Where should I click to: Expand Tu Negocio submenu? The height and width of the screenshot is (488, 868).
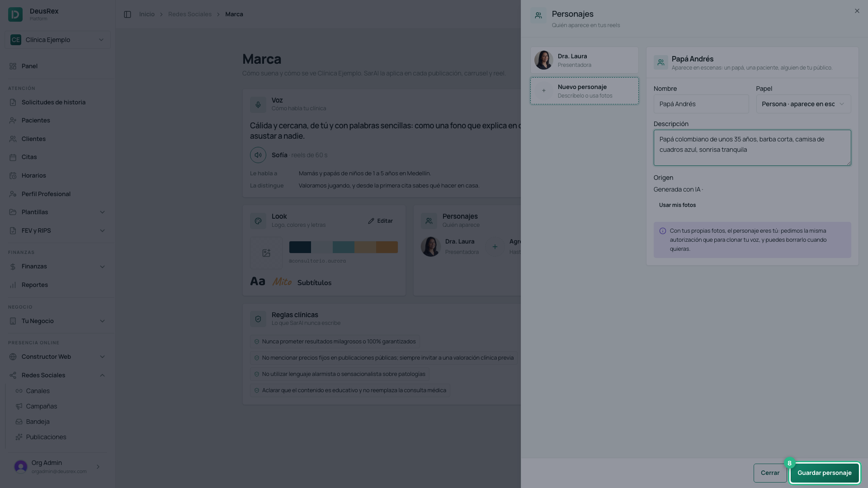[57, 321]
